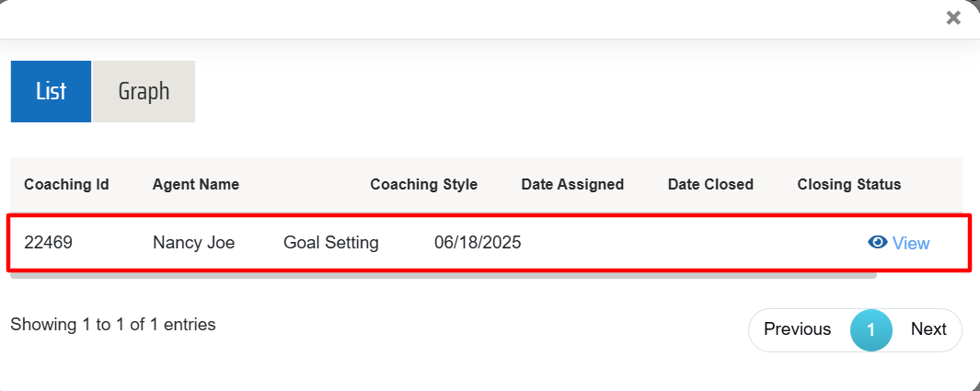Close the coaching dialog with the X
Image resolution: width=980 pixels, height=391 pixels.
(953, 17)
